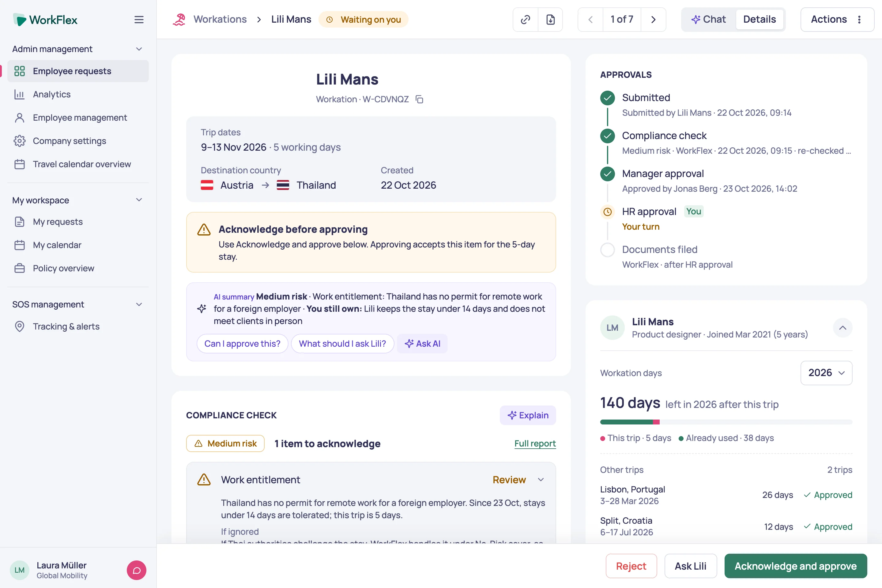882x588 pixels.
Task: Collapse the Work entitlement Review item
Action: pos(540,480)
